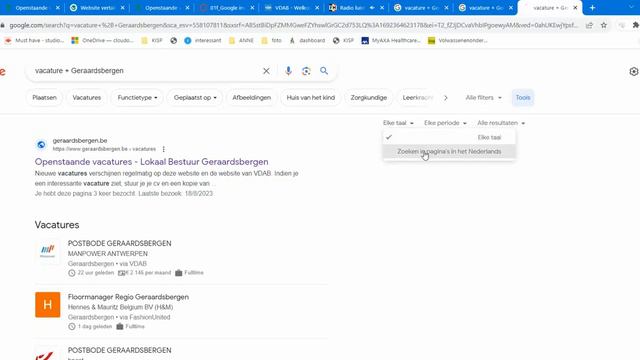Open the Geplaatst op filter dropdown
Viewport: 640px width, 360px height.
coord(195,98)
